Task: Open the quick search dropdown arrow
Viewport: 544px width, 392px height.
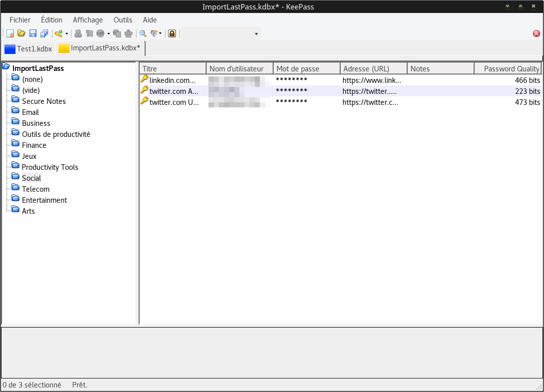Action: (x=256, y=34)
